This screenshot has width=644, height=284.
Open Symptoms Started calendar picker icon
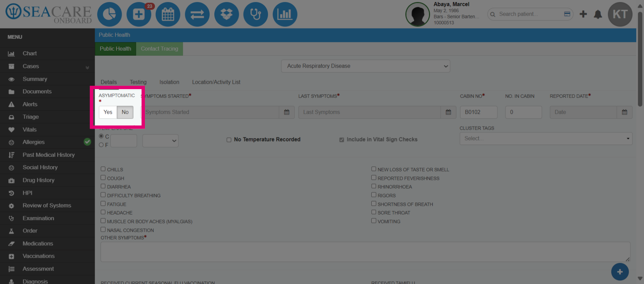point(287,112)
